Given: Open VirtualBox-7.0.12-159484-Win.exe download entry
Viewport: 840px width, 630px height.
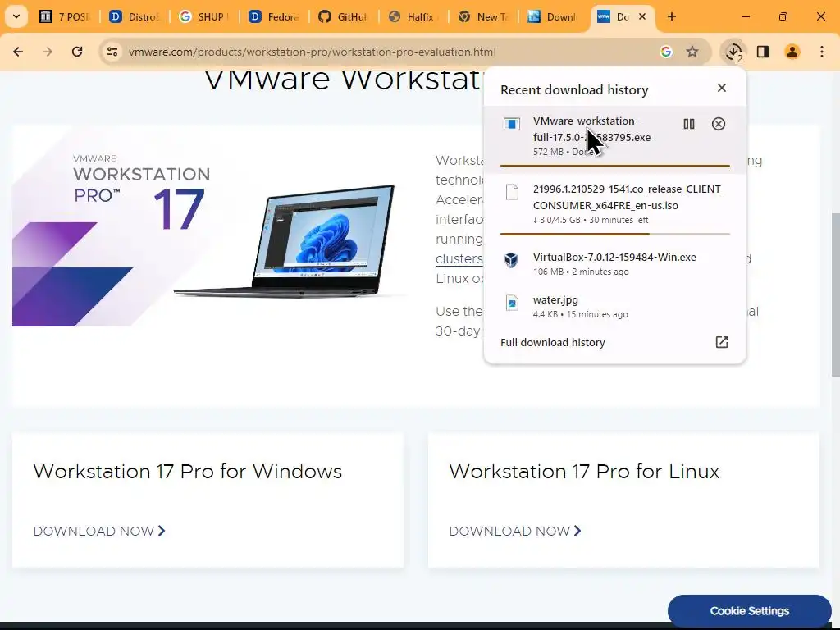Looking at the screenshot, I should click(614, 263).
